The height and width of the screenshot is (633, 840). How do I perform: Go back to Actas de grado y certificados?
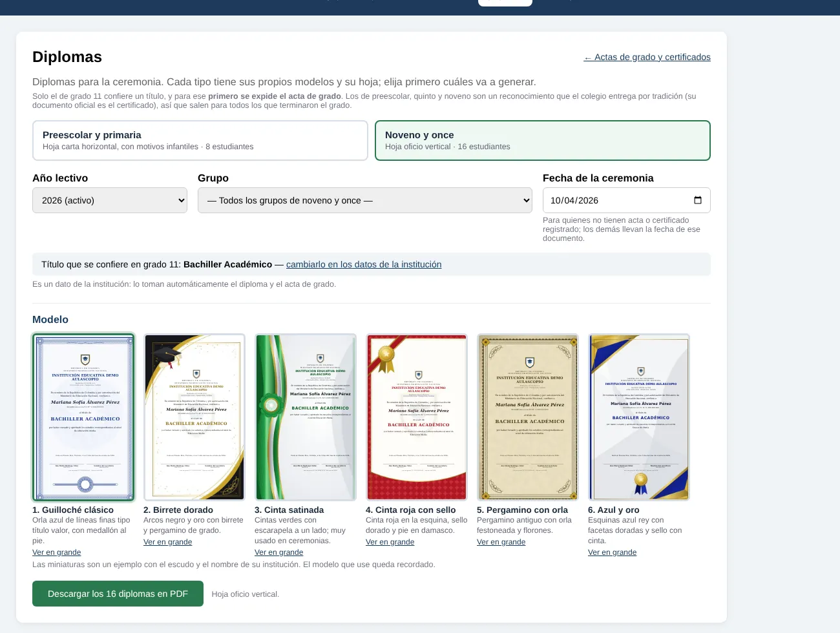[x=647, y=57]
